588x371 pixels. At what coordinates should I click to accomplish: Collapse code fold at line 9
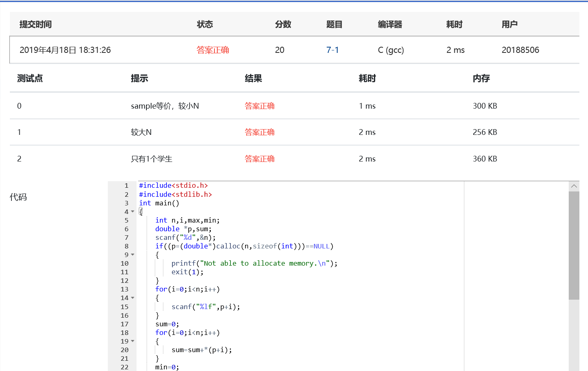[x=132, y=255]
